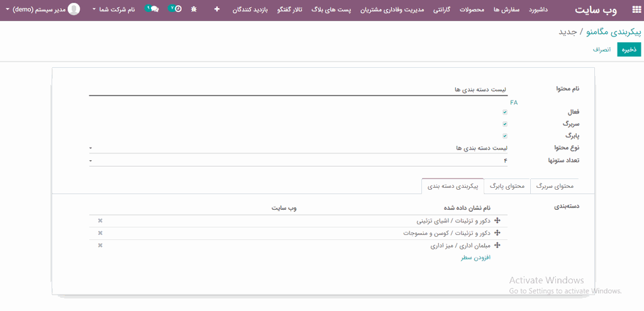The image size is (644, 311).
Task: Click the FA translation link
Action: pyautogui.click(x=514, y=102)
